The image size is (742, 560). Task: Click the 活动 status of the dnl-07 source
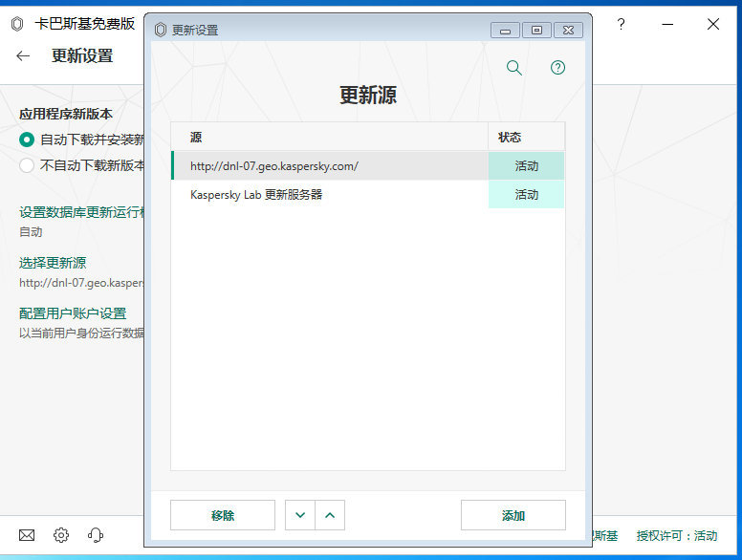[526, 166]
